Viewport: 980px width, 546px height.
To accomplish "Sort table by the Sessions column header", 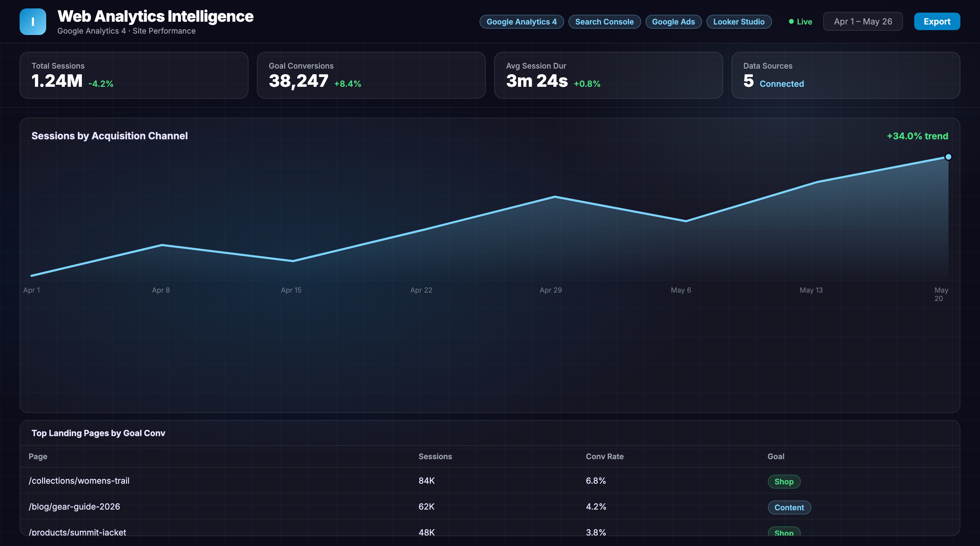I will (x=435, y=456).
